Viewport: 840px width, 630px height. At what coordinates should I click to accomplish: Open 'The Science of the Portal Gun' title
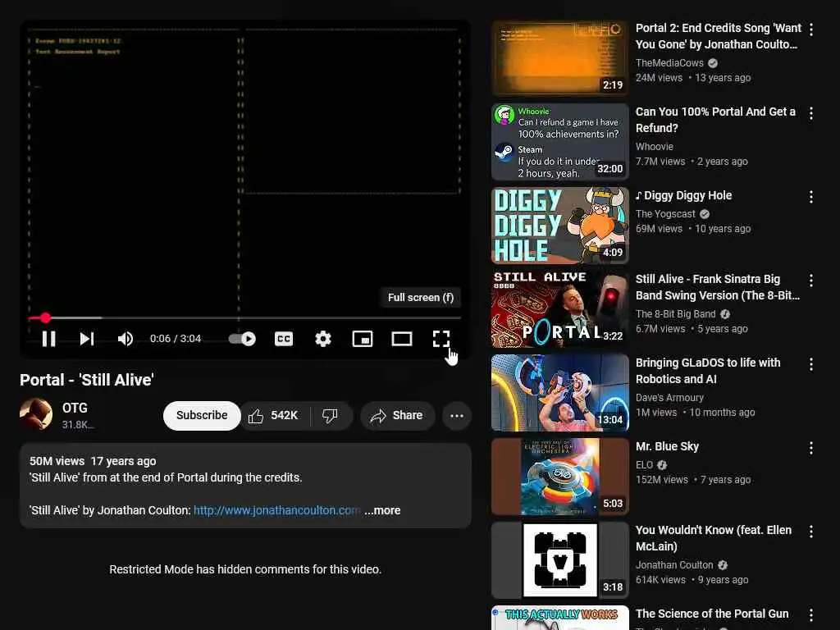point(712,614)
